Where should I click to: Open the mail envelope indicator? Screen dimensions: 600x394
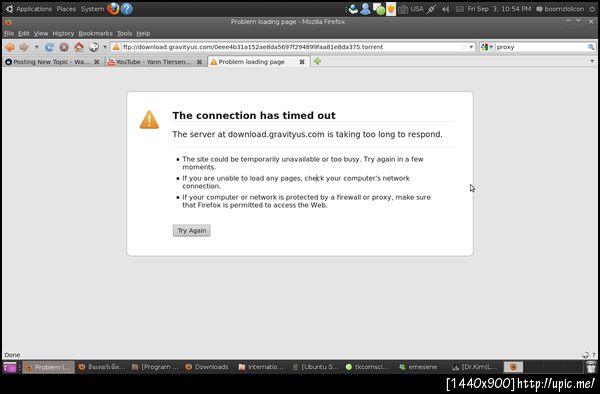(460, 9)
